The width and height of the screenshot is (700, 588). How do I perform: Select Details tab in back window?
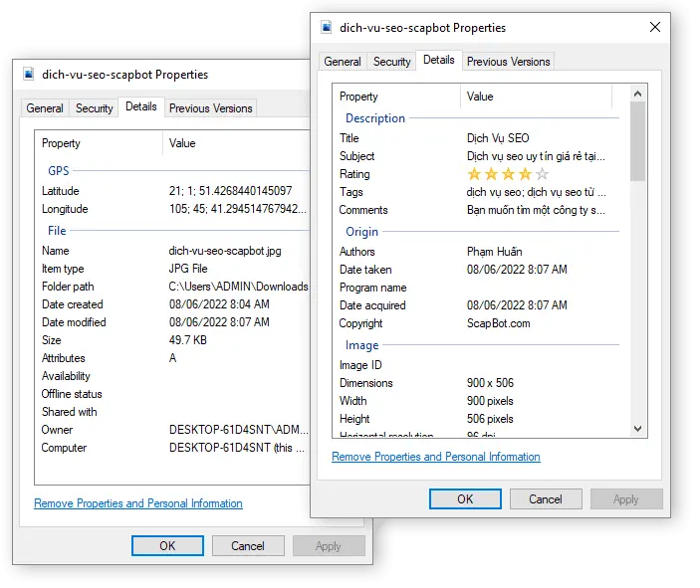click(x=141, y=106)
